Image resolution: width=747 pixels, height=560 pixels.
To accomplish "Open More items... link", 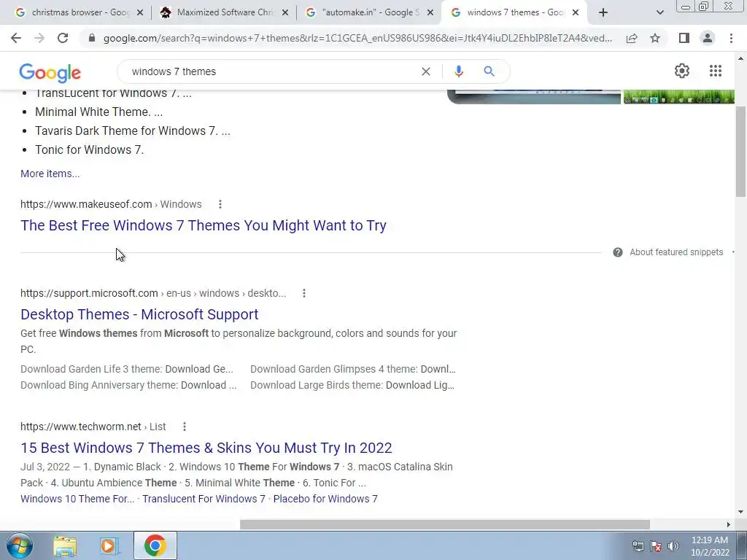I will coord(50,174).
